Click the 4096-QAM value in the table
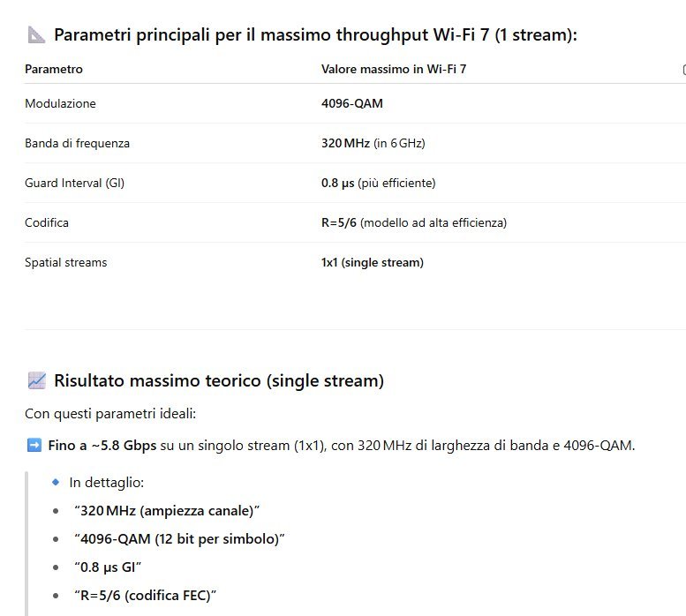Screen dimensions: 686x616 pos(351,103)
